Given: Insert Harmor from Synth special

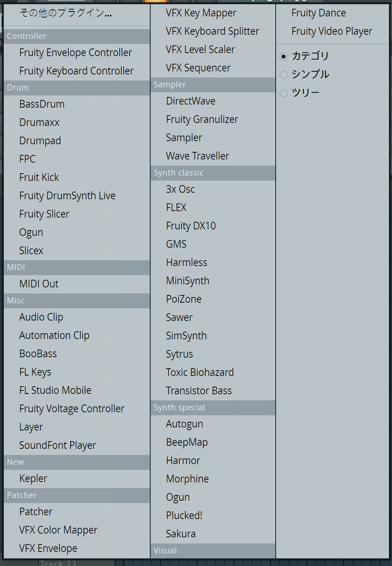Looking at the screenshot, I should pyautogui.click(x=183, y=461).
